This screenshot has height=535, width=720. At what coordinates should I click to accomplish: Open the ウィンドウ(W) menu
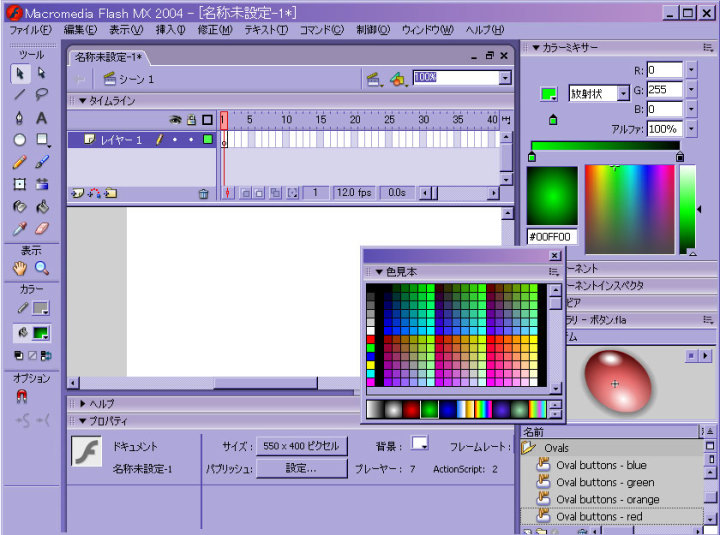point(428,30)
